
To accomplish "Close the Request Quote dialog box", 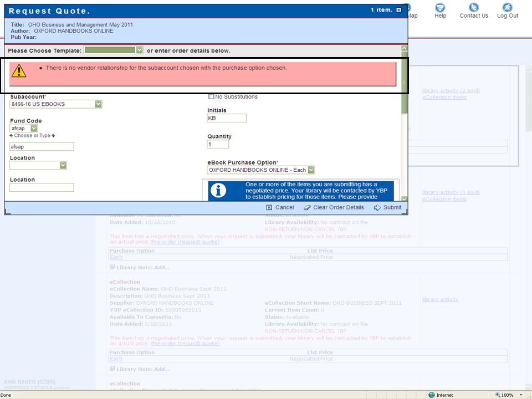I will tap(398, 10).
